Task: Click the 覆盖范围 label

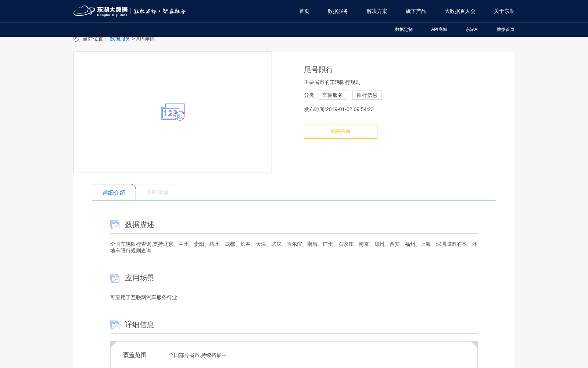Action: pos(135,355)
